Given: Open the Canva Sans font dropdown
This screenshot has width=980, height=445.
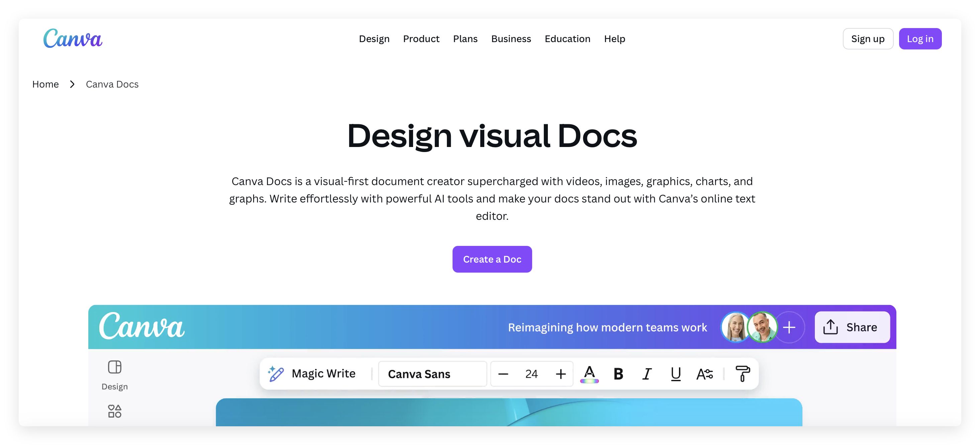Looking at the screenshot, I should coord(432,374).
